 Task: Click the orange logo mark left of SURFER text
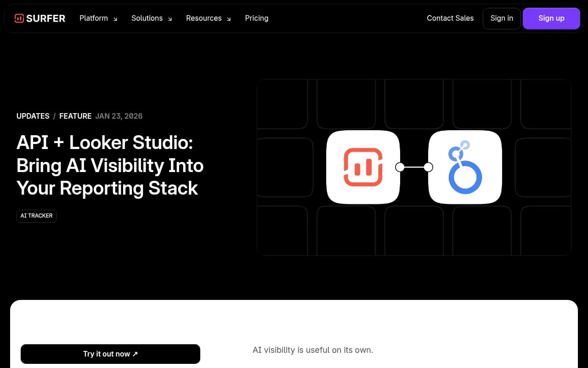click(x=19, y=18)
